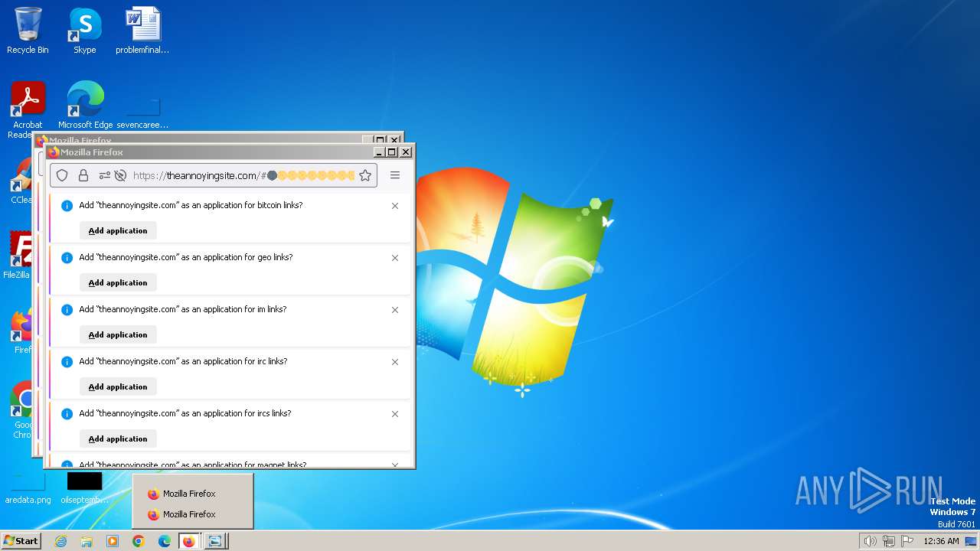The width and height of the screenshot is (980, 551).
Task: Open the permissions icon in address bar
Action: point(105,175)
